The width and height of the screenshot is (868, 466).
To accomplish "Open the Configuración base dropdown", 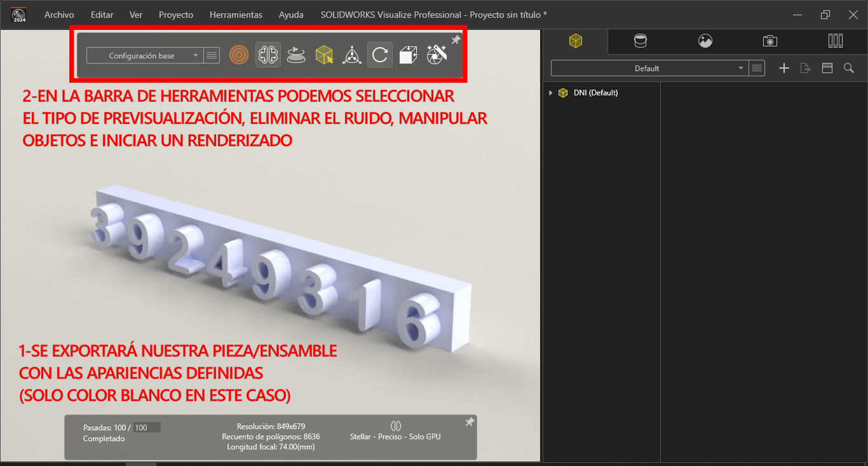I will (144, 56).
